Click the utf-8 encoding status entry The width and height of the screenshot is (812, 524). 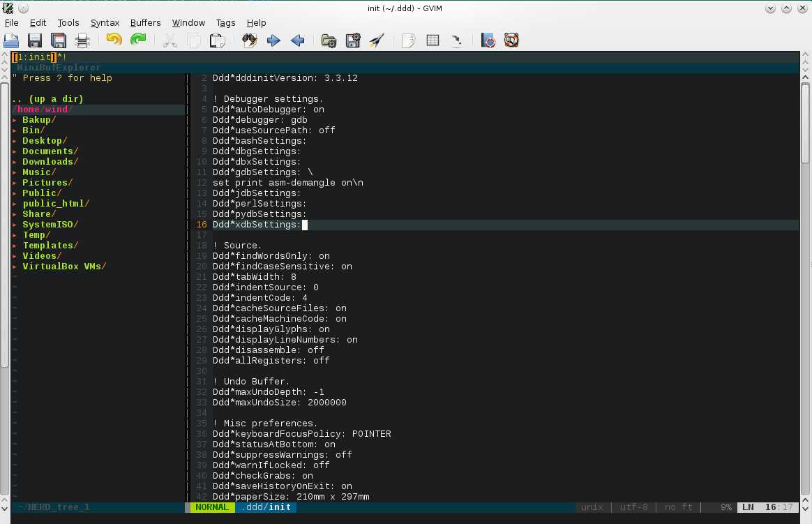(634, 507)
